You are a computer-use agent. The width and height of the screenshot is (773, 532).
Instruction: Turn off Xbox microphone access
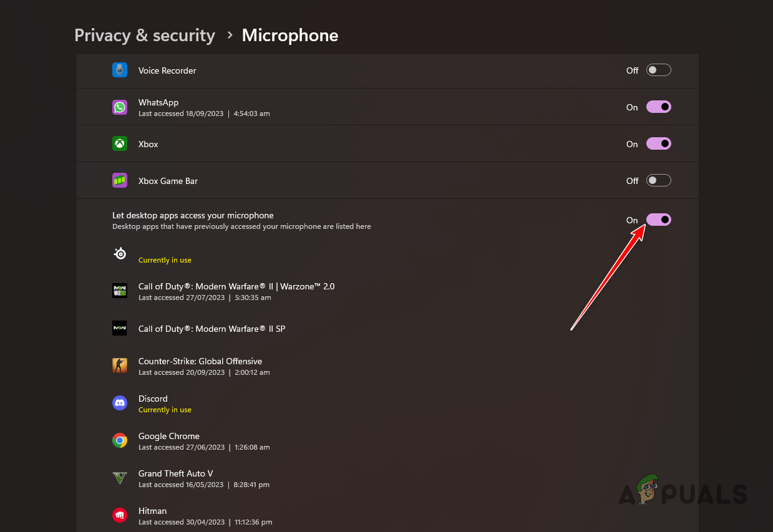click(658, 143)
